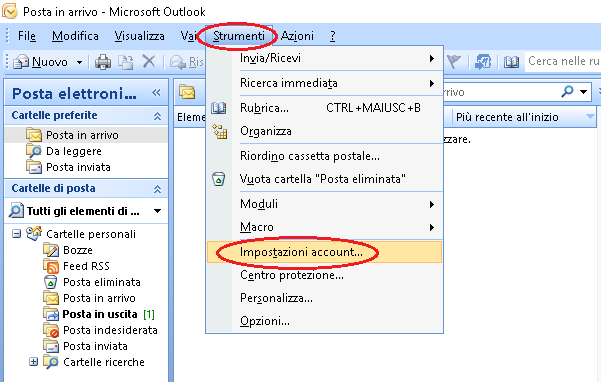601x382 pixels.
Task: Open the Posta in uscita folder
Action: pyautogui.click(x=100, y=314)
